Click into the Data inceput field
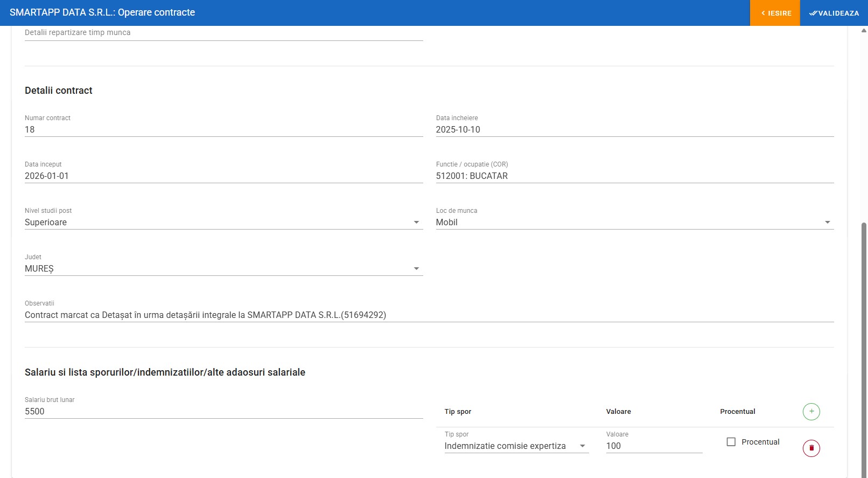Image resolution: width=868 pixels, height=478 pixels. (223, 176)
